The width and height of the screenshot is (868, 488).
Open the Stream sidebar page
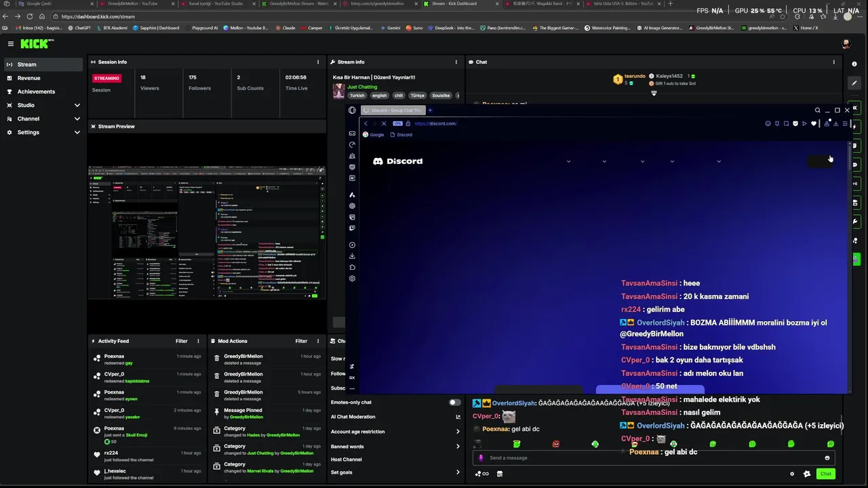[x=42, y=64]
